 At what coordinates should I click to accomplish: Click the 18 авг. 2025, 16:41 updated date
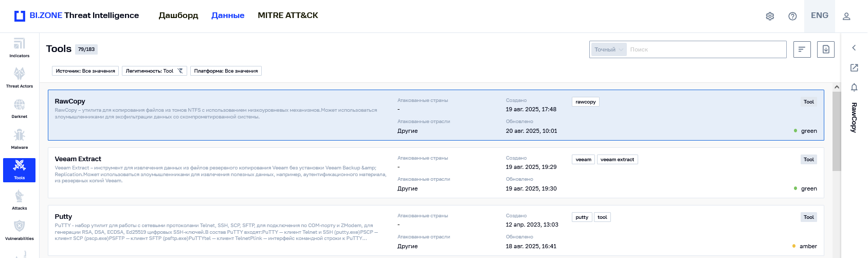pos(531,246)
